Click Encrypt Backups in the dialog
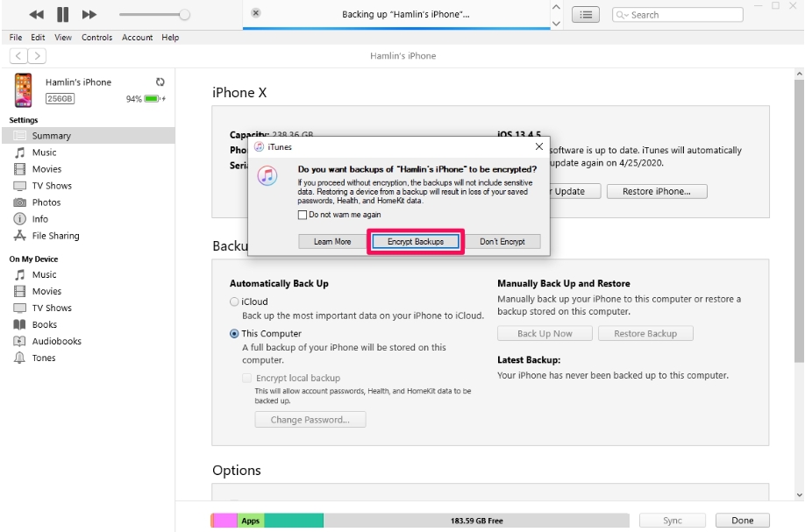805x532 pixels. click(416, 242)
